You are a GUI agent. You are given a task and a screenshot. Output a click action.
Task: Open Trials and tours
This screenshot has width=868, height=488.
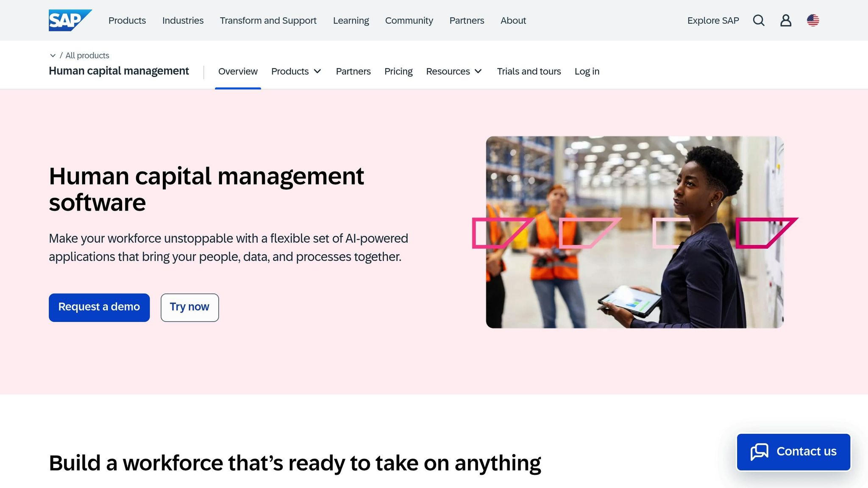pos(529,71)
